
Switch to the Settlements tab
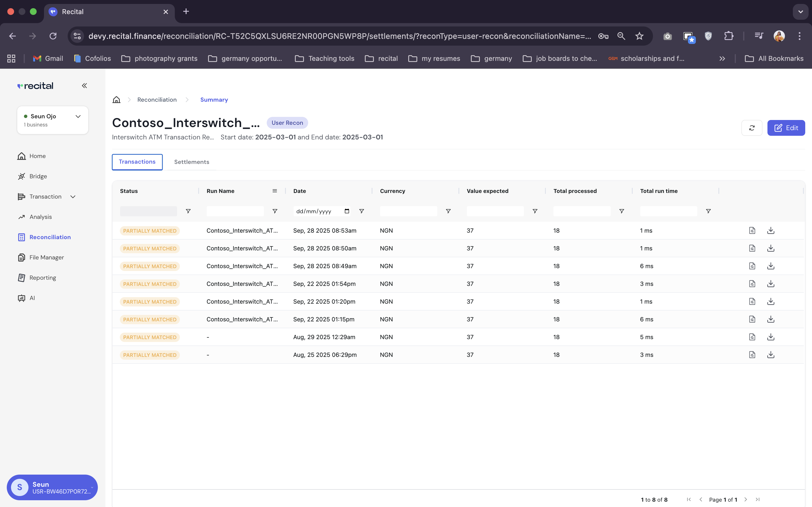pyautogui.click(x=191, y=162)
